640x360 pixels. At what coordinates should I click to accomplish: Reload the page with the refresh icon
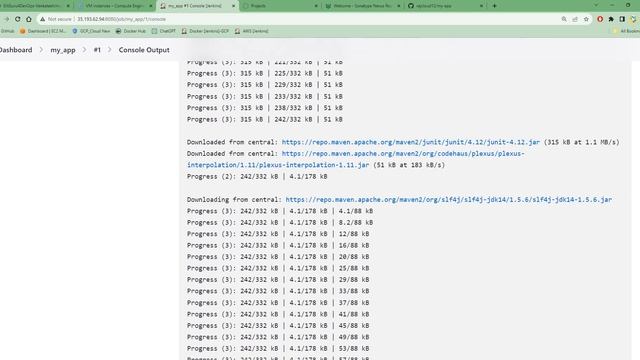coord(18,19)
